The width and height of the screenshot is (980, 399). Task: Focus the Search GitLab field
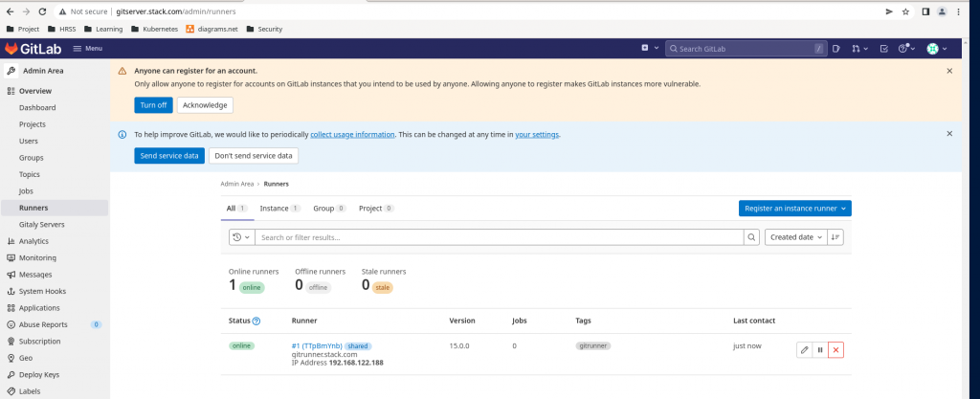(x=746, y=49)
